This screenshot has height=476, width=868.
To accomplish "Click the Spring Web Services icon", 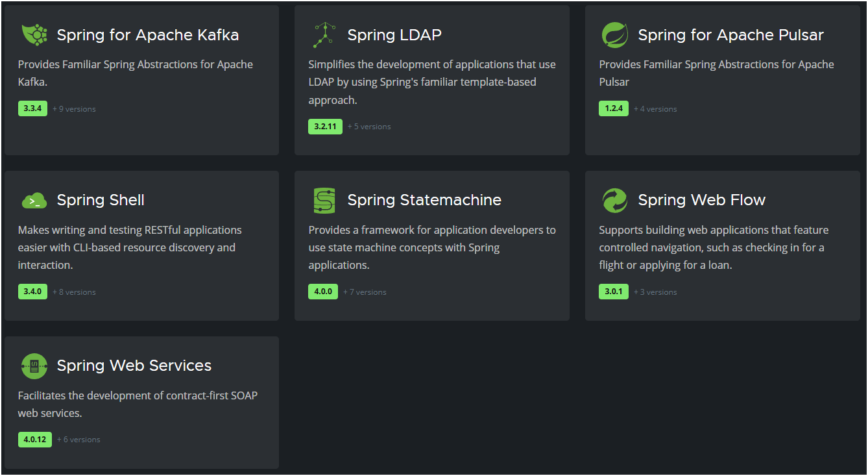I will 34,366.
